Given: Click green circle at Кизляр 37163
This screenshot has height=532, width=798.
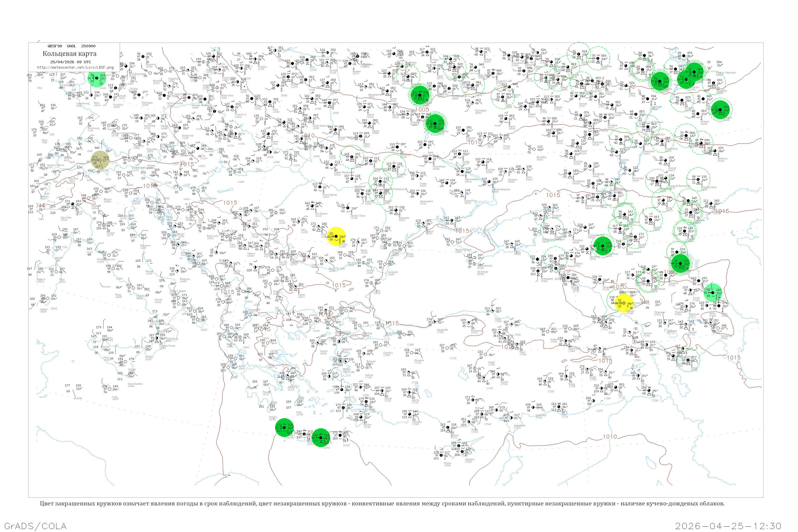Looking at the screenshot, I should coord(681,263).
